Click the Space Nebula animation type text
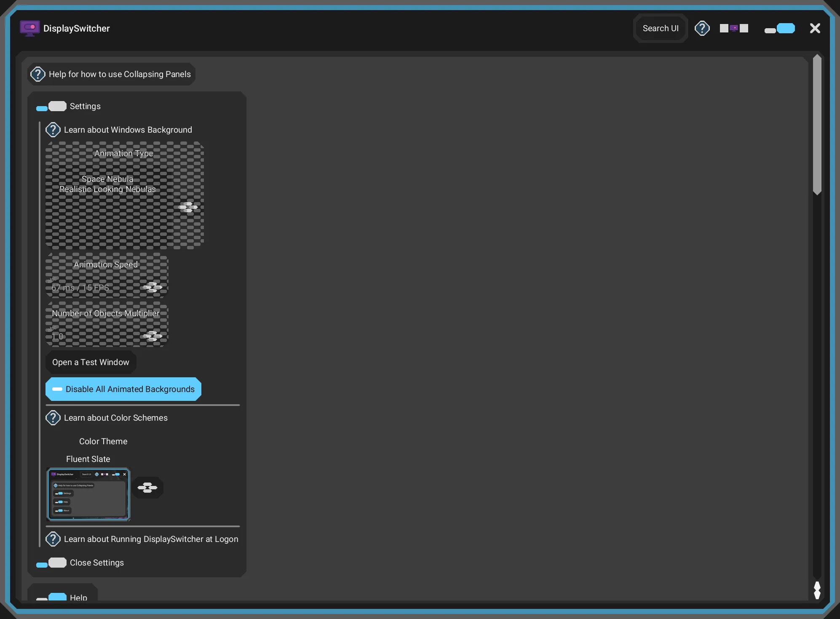This screenshot has width=840, height=619. pyautogui.click(x=107, y=179)
